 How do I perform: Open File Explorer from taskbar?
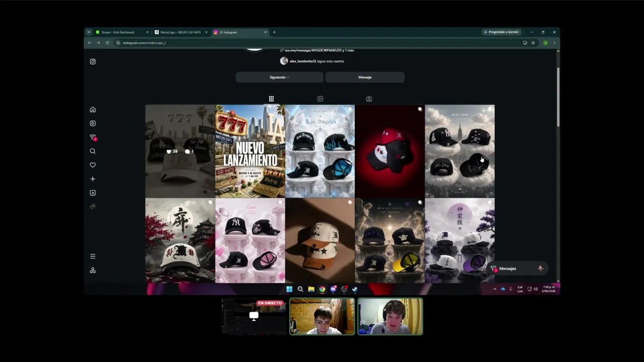pos(311,289)
